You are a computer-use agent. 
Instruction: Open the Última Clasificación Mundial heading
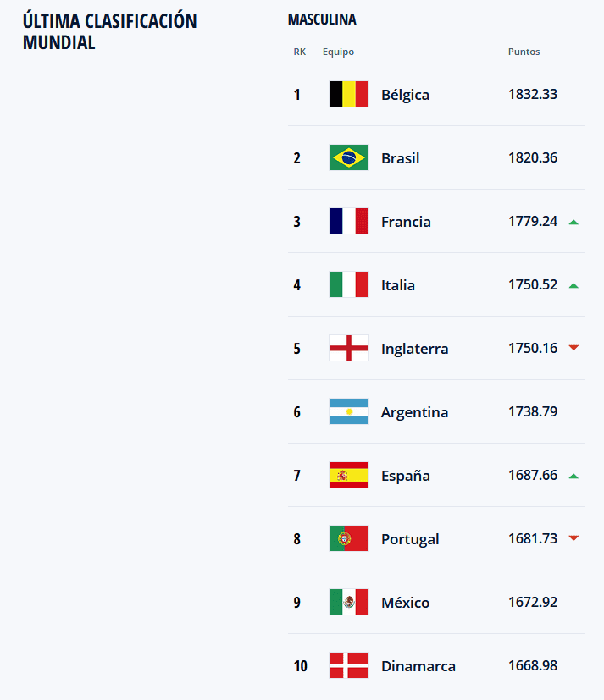[x=109, y=31]
